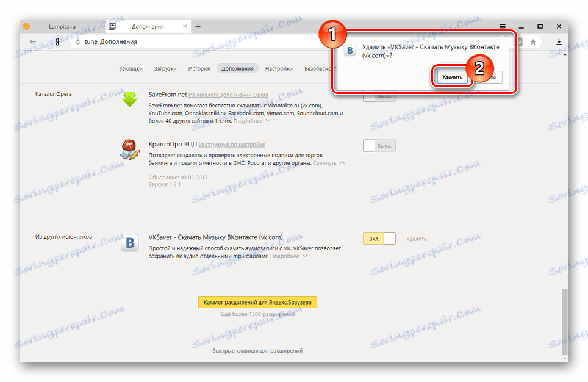This screenshot has height=382, width=588.
Task: Click the Из других источников label
Action: pyautogui.click(x=63, y=237)
